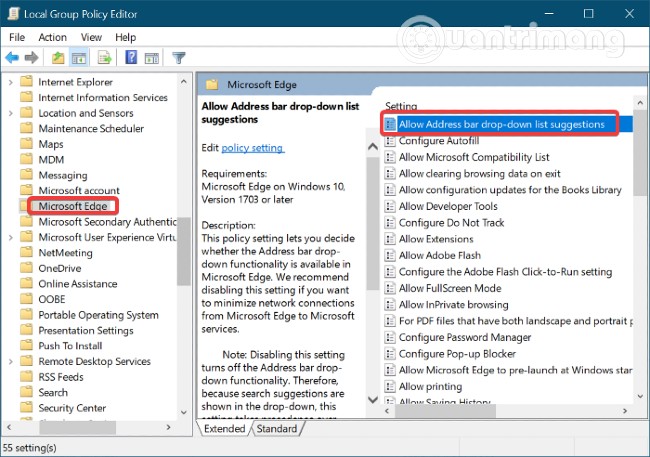
Task: Click the Filter funnel icon
Action: point(179,58)
